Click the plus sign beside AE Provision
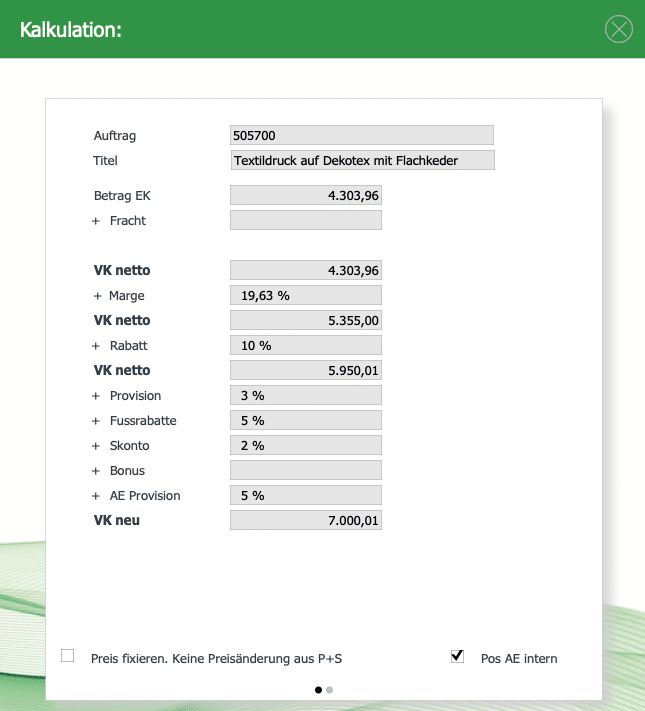Image resolution: width=645 pixels, height=711 pixels. click(x=96, y=496)
